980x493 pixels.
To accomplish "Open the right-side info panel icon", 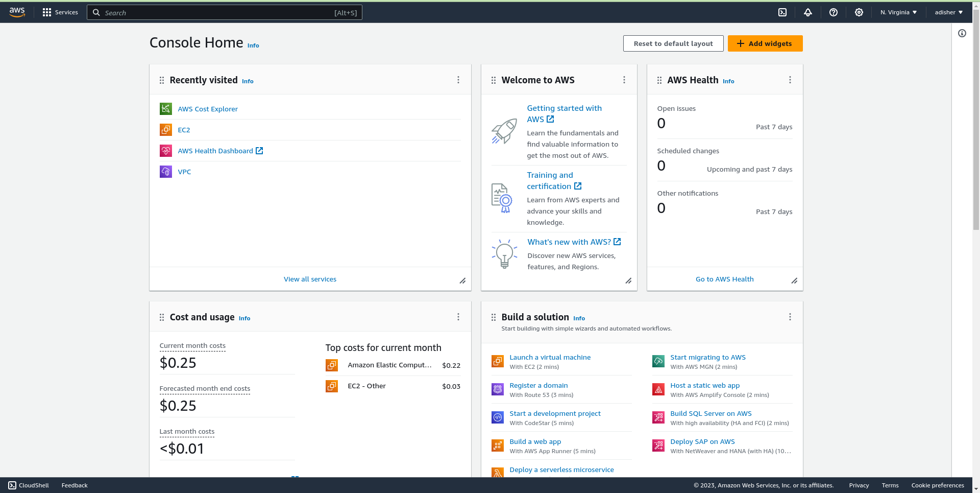I will coord(962,33).
